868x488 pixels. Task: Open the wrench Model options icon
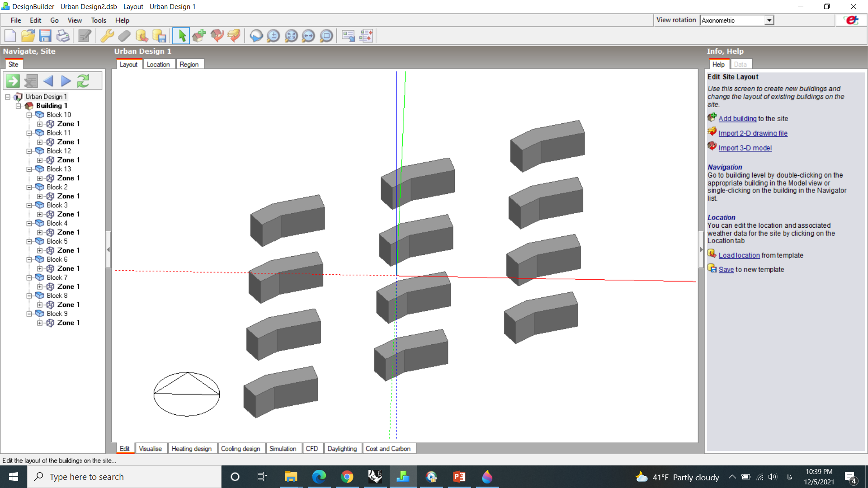pos(107,36)
